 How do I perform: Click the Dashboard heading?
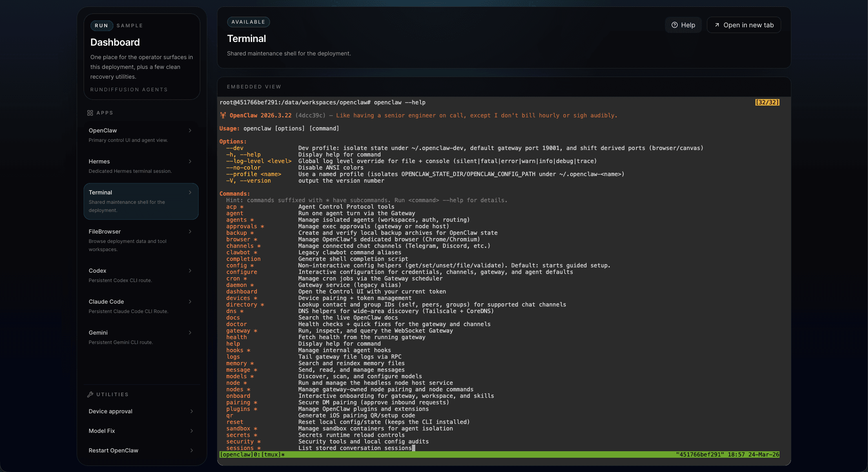click(x=115, y=42)
